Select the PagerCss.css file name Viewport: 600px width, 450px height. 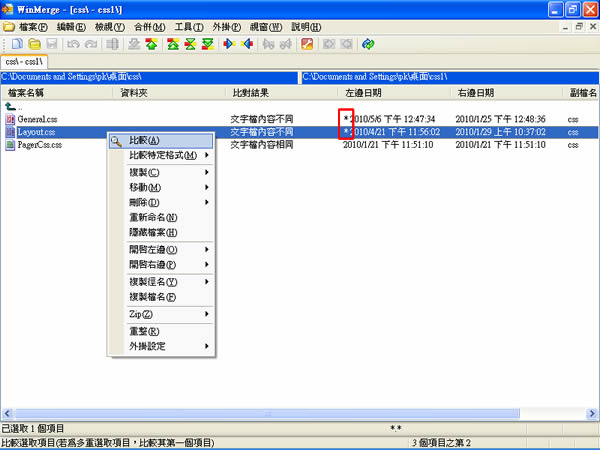[x=39, y=145]
